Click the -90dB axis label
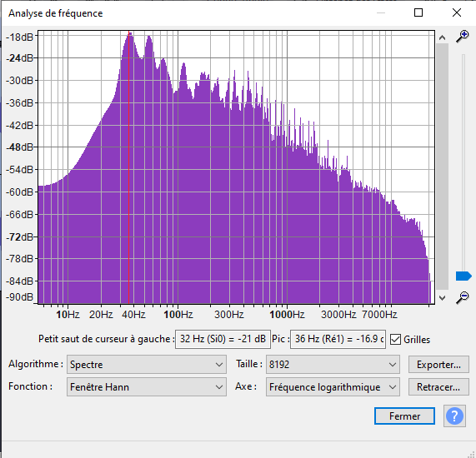The height and width of the screenshot is (458, 476). pos(20,297)
